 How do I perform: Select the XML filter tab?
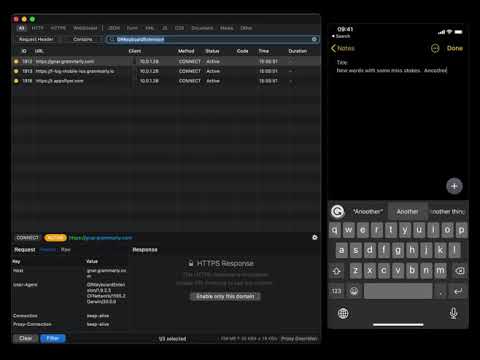coord(150,28)
